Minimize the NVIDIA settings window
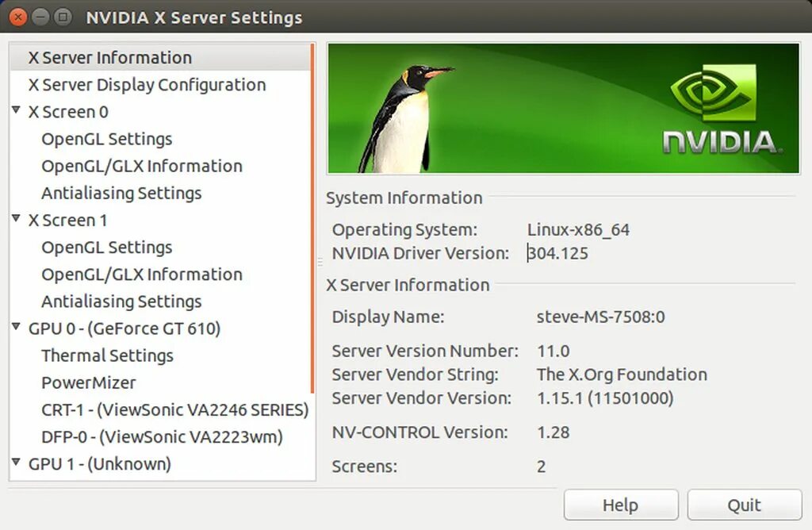Viewport: 812px width, 530px height. (x=41, y=16)
